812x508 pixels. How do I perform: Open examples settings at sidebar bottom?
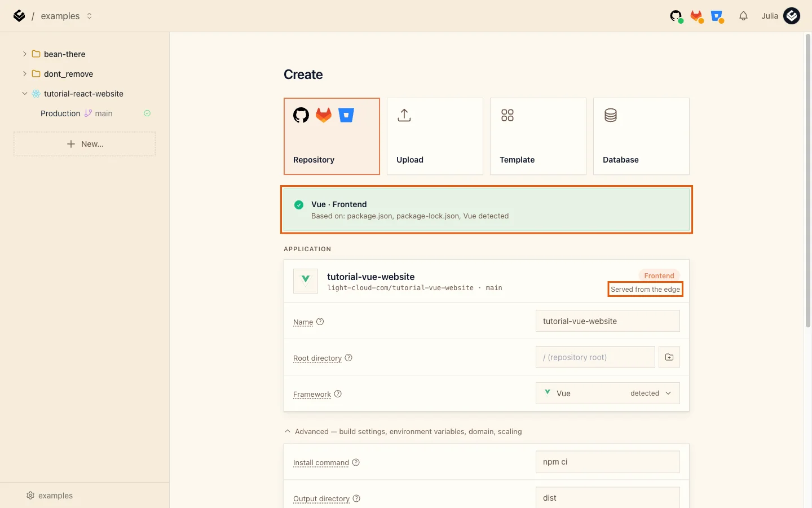[x=50, y=496]
